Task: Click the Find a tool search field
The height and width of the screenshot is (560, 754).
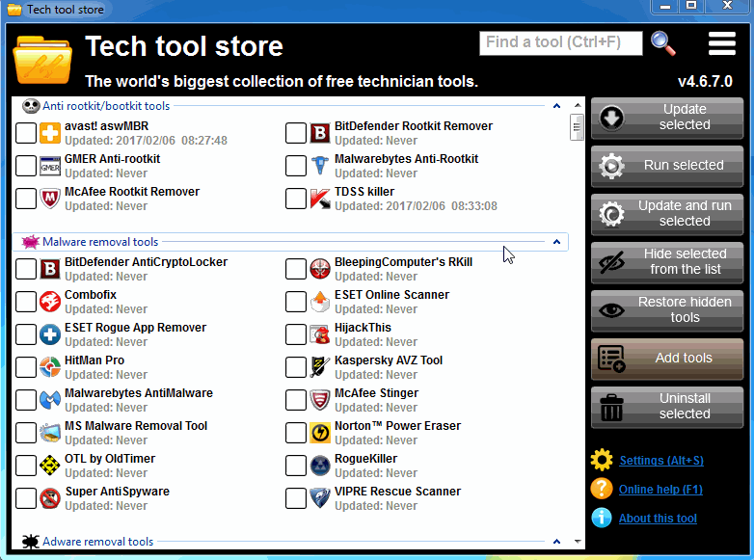Action: [x=561, y=42]
